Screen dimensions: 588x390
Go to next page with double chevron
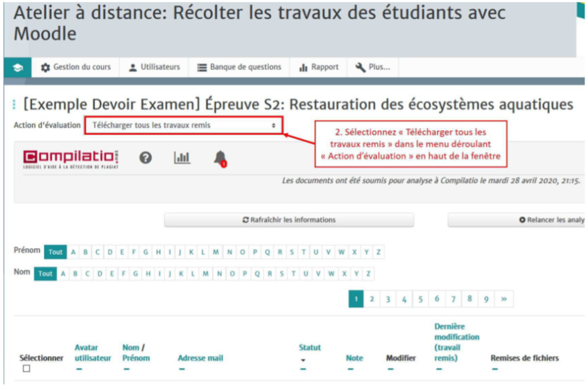(503, 299)
